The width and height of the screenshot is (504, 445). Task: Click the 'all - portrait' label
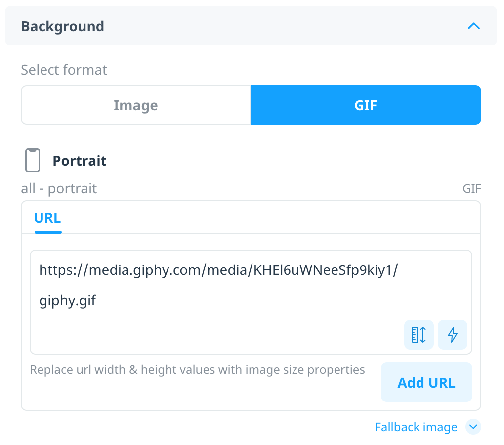tap(59, 188)
